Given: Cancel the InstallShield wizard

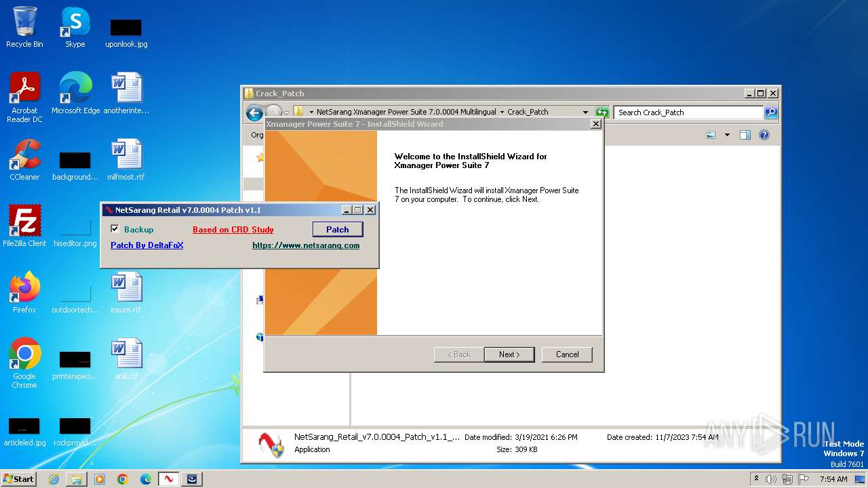Looking at the screenshot, I should point(567,354).
